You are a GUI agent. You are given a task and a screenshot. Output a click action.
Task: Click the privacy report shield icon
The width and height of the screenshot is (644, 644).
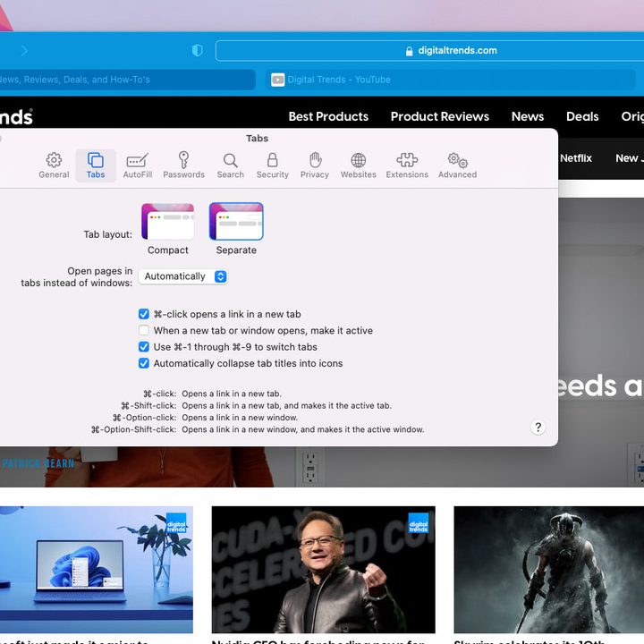point(198,50)
